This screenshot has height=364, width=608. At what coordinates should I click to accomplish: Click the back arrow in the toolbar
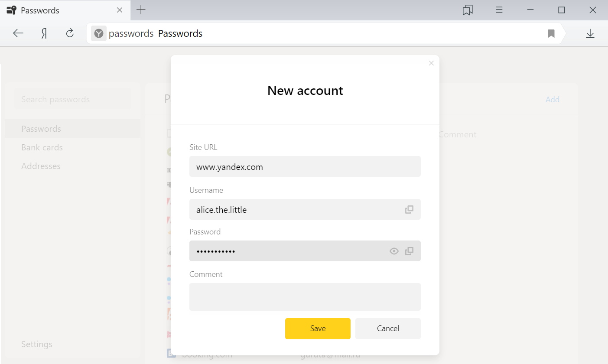(x=18, y=33)
